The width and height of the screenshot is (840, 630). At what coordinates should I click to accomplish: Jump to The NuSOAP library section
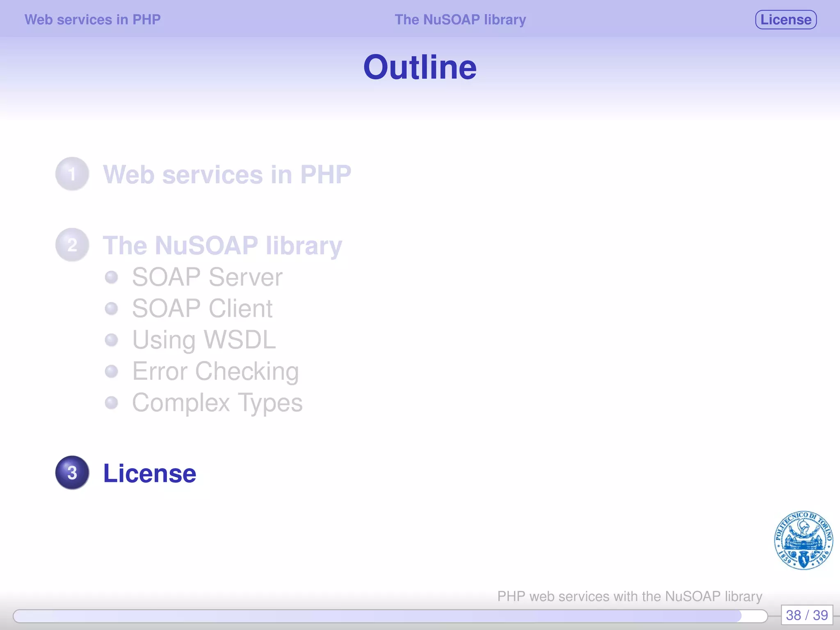pos(222,245)
